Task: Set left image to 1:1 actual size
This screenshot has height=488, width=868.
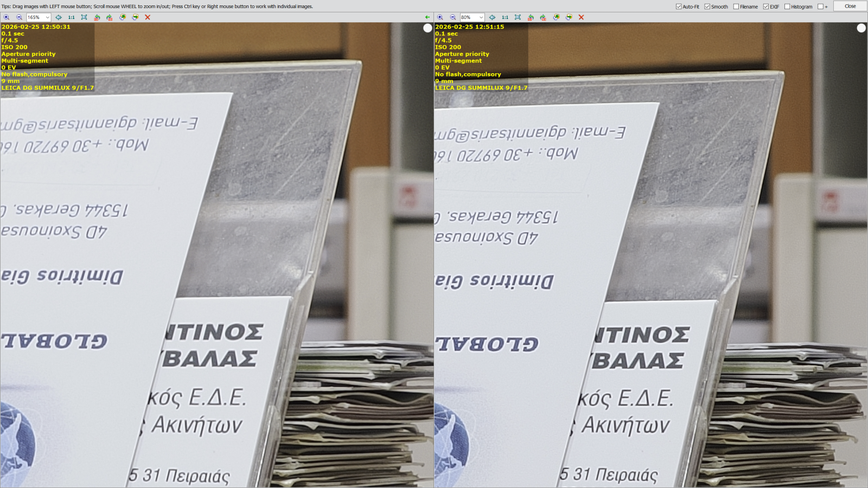Action: [x=71, y=18]
